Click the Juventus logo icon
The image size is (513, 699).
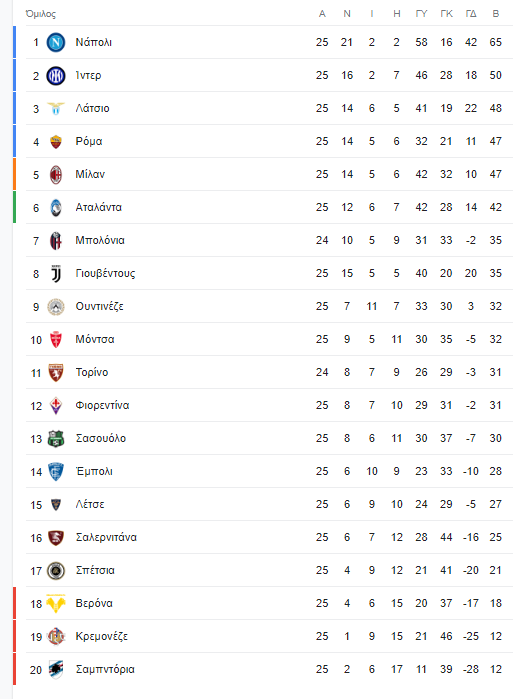coord(56,274)
